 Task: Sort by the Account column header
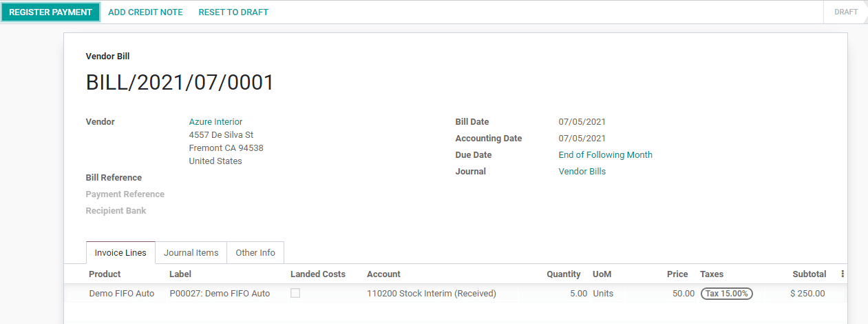pos(383,274)
